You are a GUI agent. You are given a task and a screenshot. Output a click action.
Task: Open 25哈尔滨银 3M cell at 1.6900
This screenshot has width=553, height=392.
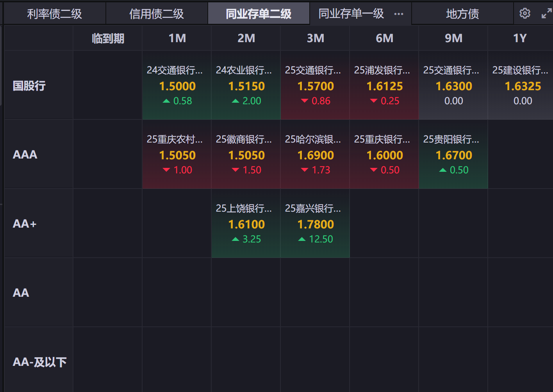coord(315,155)
